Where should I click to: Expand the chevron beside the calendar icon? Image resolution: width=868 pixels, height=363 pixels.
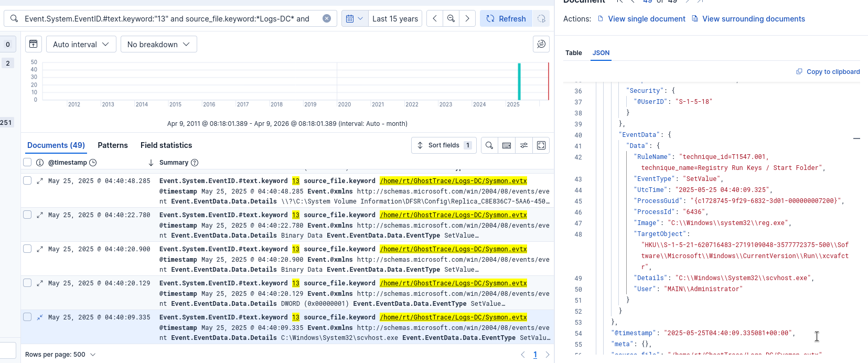point(360,19)
